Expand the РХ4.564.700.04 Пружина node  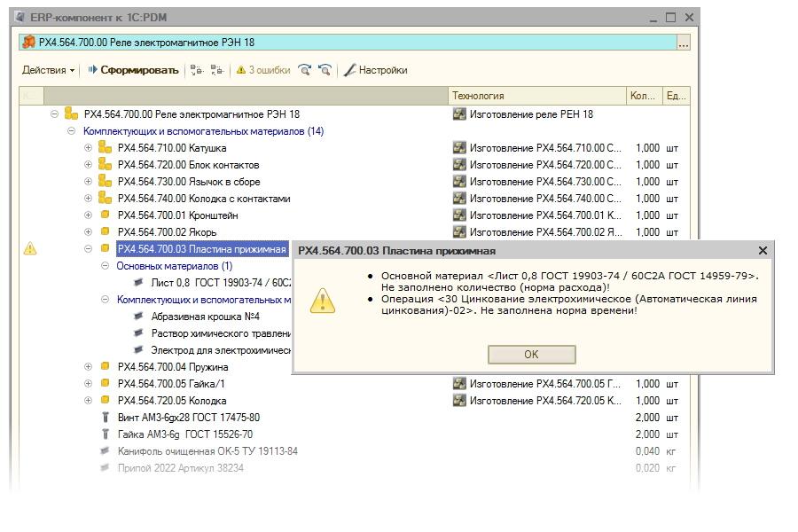[88, 367]
